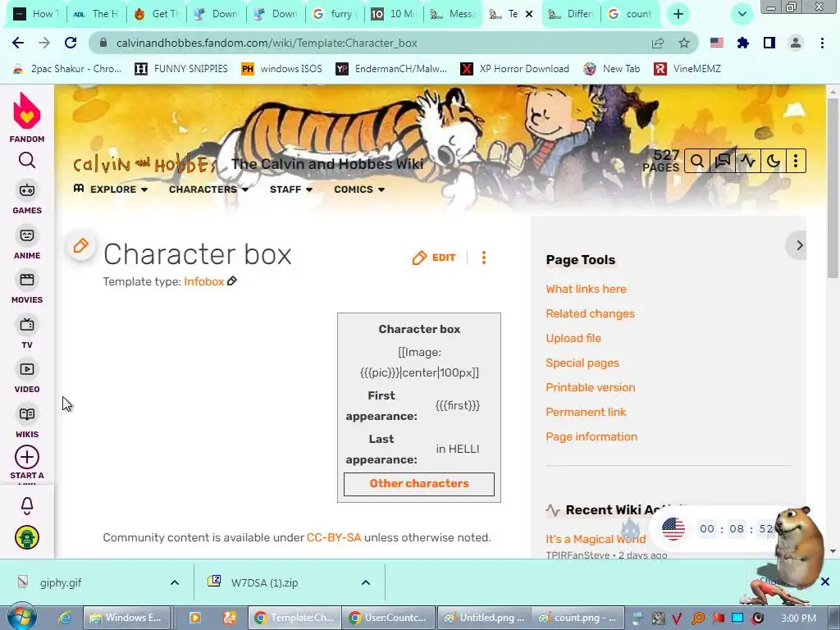Switch to the Differ wiki tab
840x630 pixels.
click(x=571, y=14)
